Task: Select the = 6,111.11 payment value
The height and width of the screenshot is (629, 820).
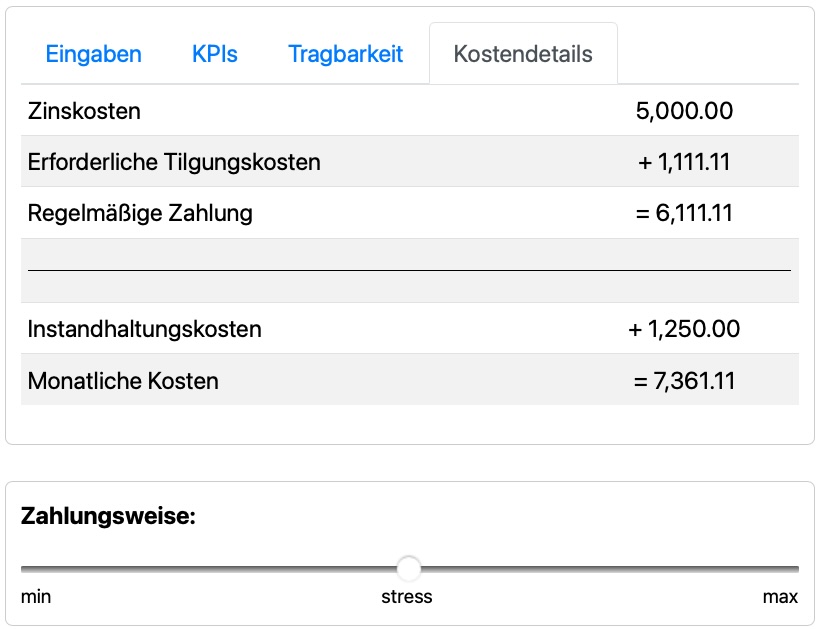Action: pos(684,213)
